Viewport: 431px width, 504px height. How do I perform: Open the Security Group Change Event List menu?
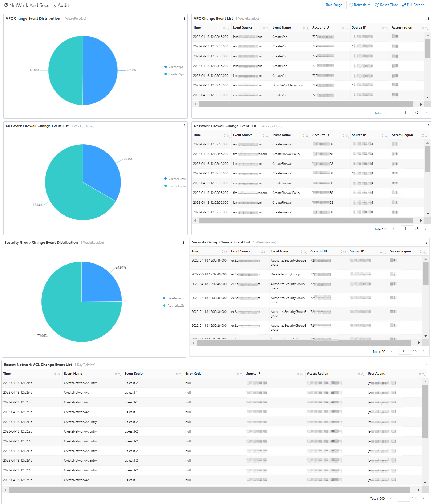coord(426,242)
